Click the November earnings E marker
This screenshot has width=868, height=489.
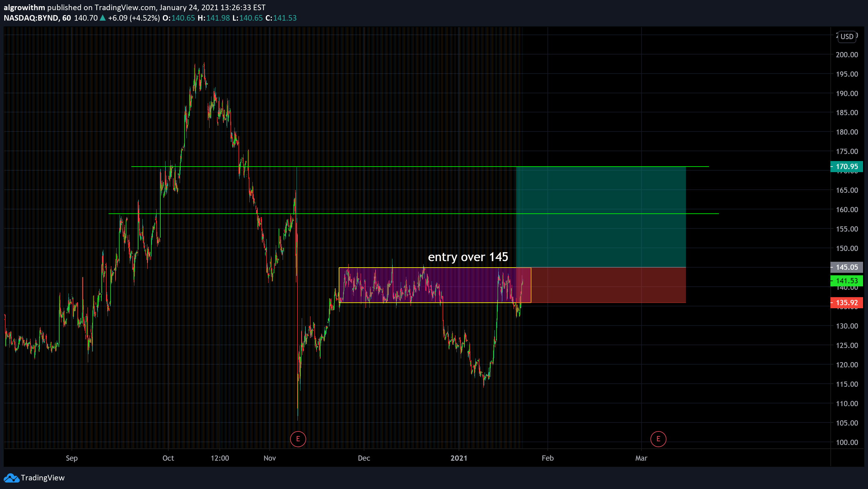pos(298,439)
